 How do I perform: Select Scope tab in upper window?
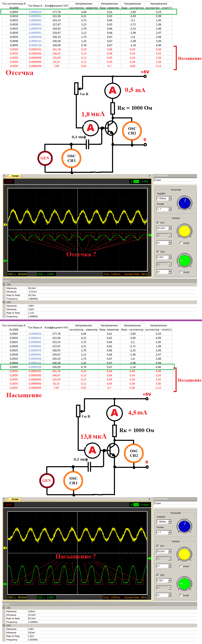click(x=15, y=176)
